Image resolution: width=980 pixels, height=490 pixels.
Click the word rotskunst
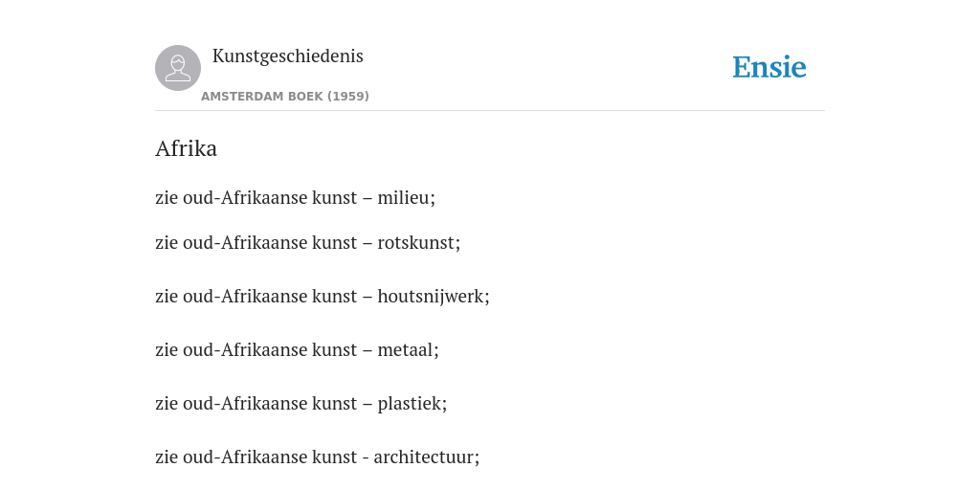pos(416,242)
